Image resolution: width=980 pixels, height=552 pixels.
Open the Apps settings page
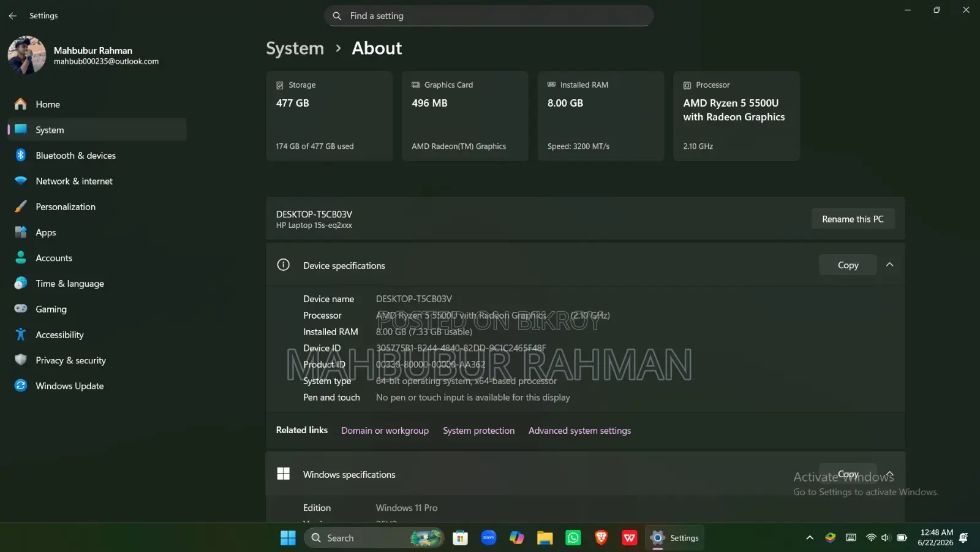[97, 233]
